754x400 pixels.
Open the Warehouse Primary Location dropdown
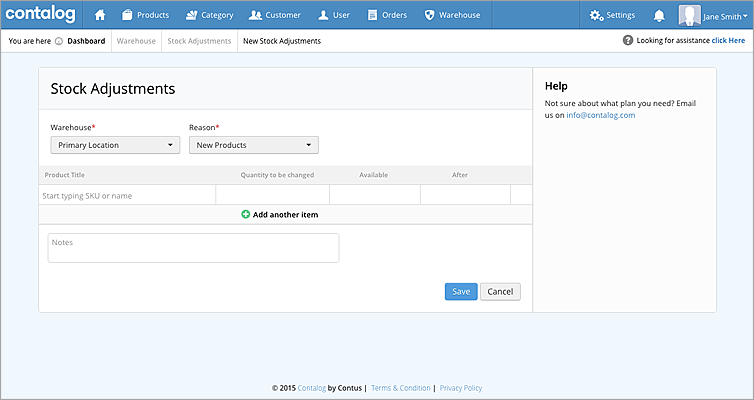click(115, 145)
